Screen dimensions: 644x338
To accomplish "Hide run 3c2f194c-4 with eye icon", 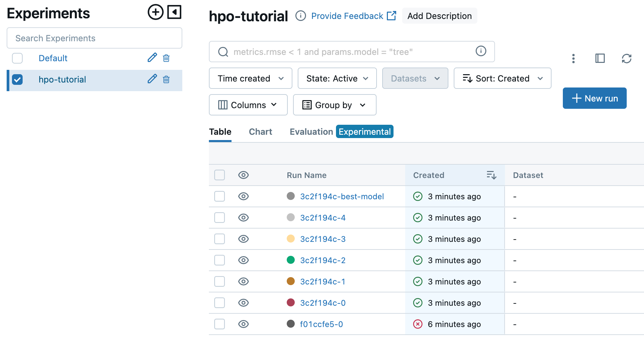I will (x=243, y=218).
